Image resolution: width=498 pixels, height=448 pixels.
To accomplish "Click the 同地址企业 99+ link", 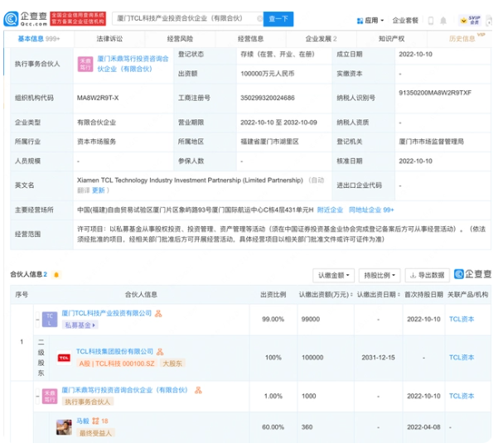I will click(371, 210).
